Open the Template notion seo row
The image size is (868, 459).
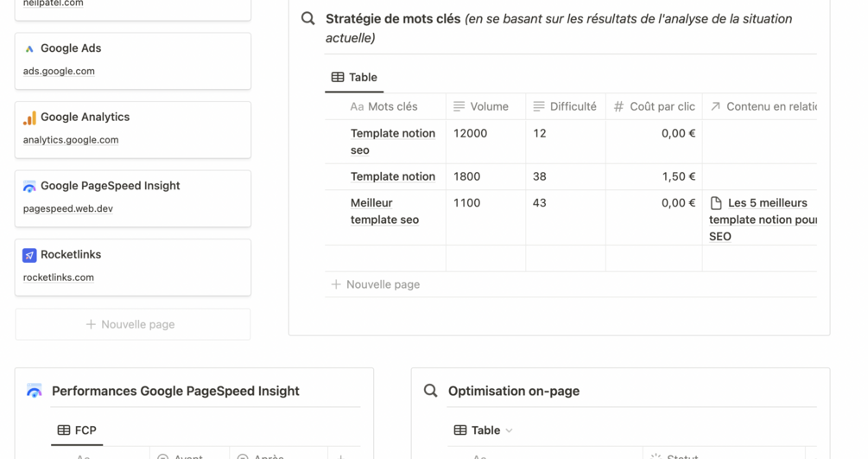click(393, 141)
